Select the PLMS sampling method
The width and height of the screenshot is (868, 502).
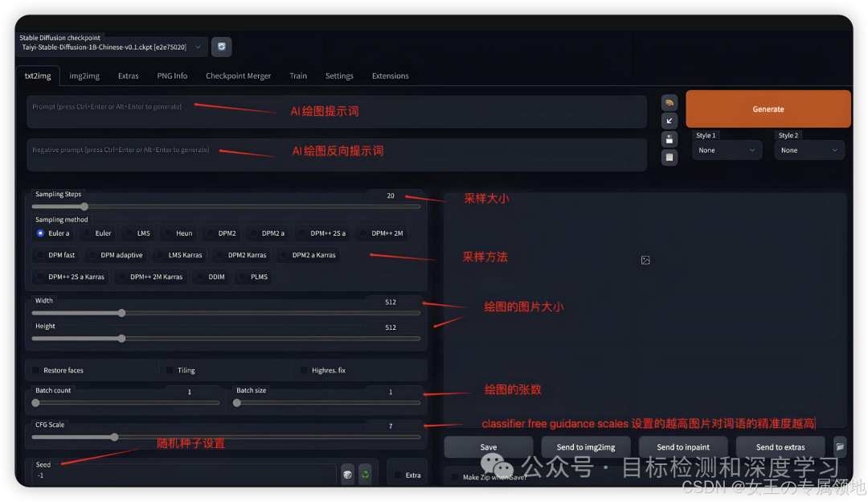click(x=253, y=277)
